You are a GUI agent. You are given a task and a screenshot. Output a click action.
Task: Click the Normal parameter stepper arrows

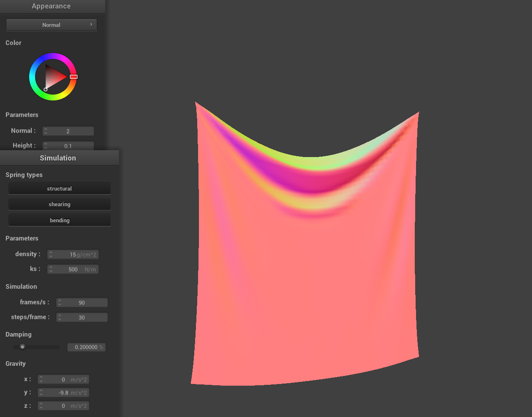(46, 131)
